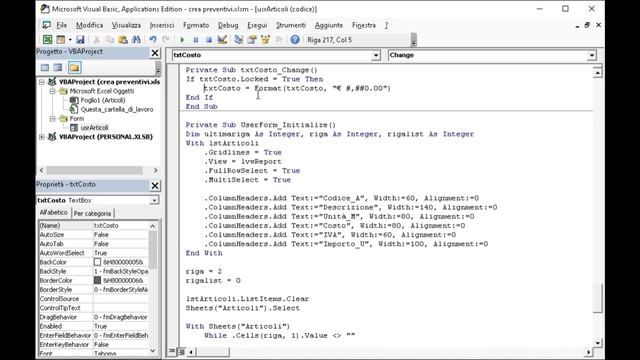Open the Finestra menu

[x=364, y=25]
